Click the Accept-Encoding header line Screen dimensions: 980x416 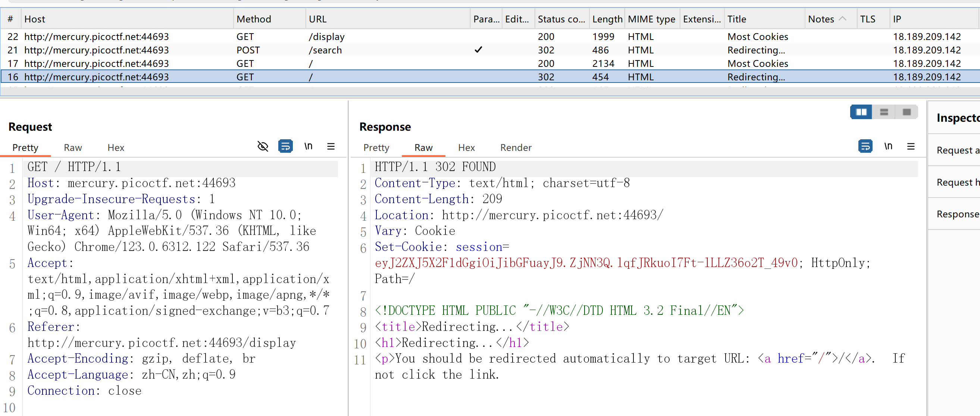pos(141,358)
